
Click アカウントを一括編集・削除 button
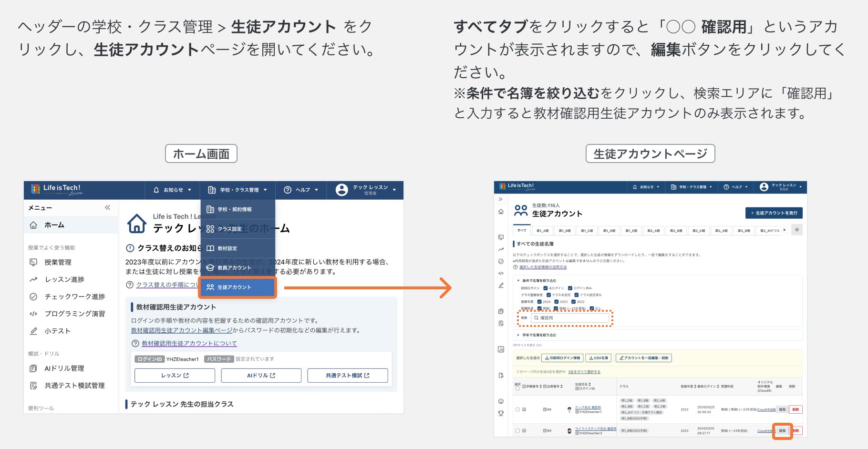[643, 358]
